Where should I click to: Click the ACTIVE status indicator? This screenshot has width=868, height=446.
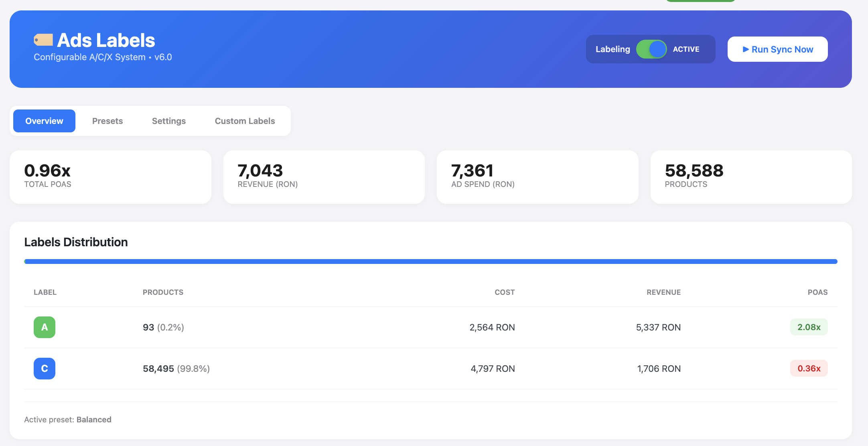(685, 49)
